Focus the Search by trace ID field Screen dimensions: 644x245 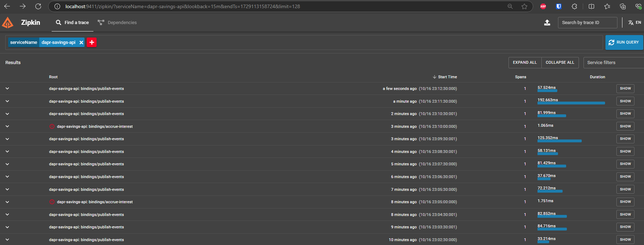click(587, 23)
